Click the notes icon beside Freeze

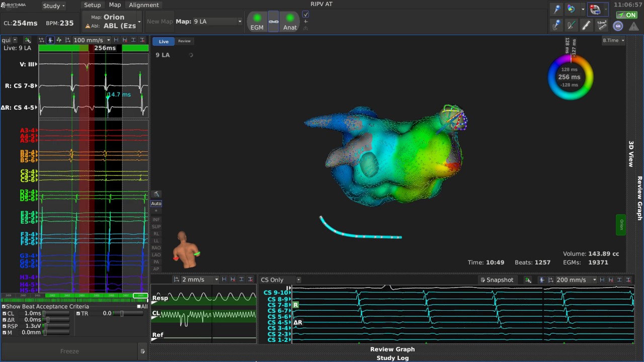[143, 351]
